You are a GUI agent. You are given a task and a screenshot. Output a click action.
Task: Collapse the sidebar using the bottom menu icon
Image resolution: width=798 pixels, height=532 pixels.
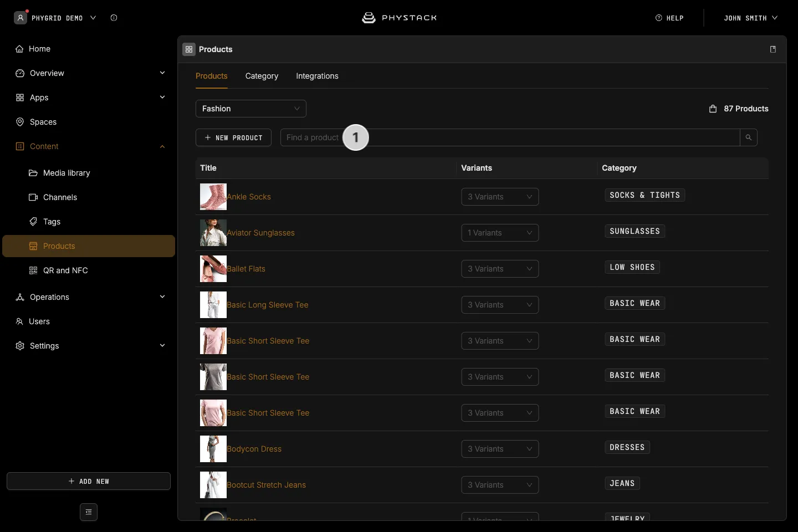coord(89,512)
